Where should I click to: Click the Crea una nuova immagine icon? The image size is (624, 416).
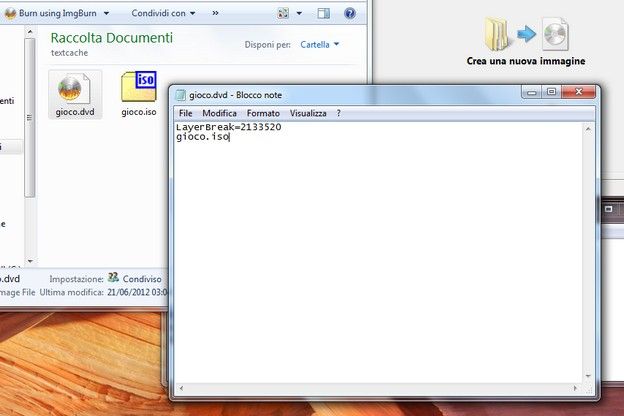526,35
